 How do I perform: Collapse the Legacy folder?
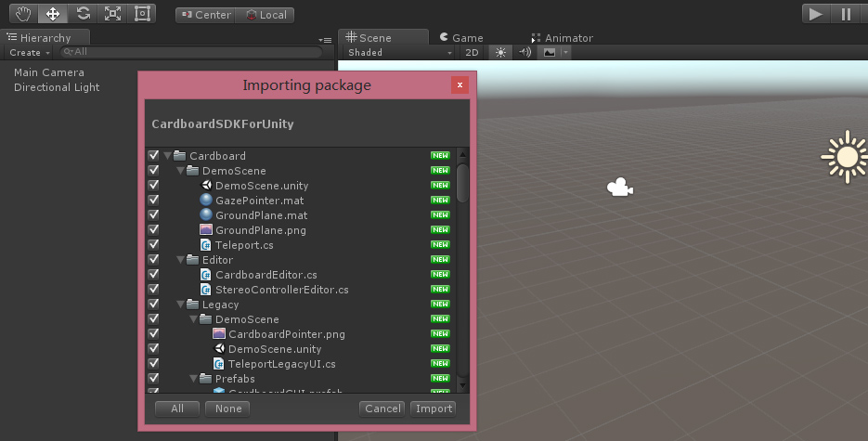click(x=180, y=305)
